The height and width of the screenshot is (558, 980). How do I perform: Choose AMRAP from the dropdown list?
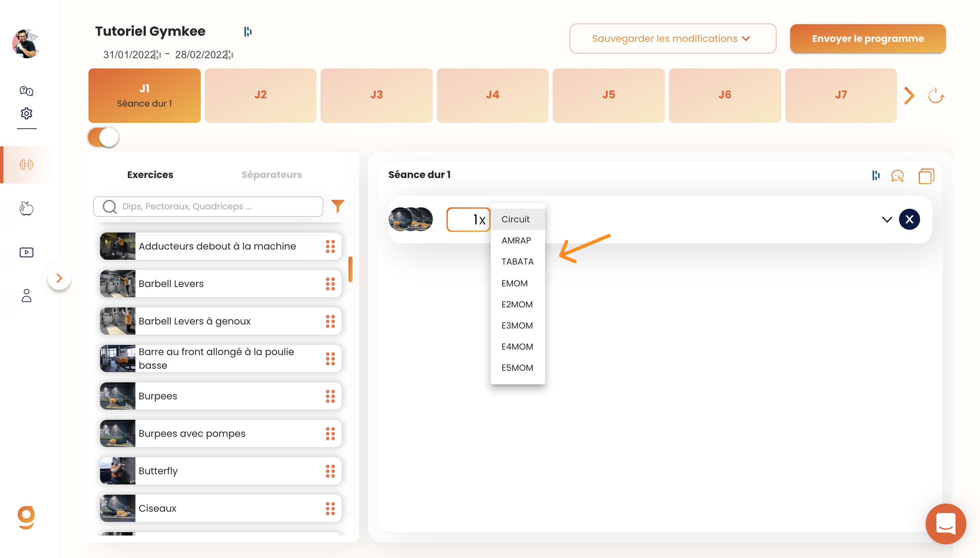(517, 240)
